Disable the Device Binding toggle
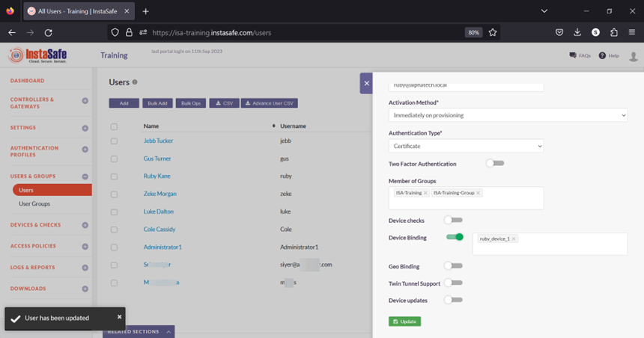644x338 pixels. coord(455,237)
